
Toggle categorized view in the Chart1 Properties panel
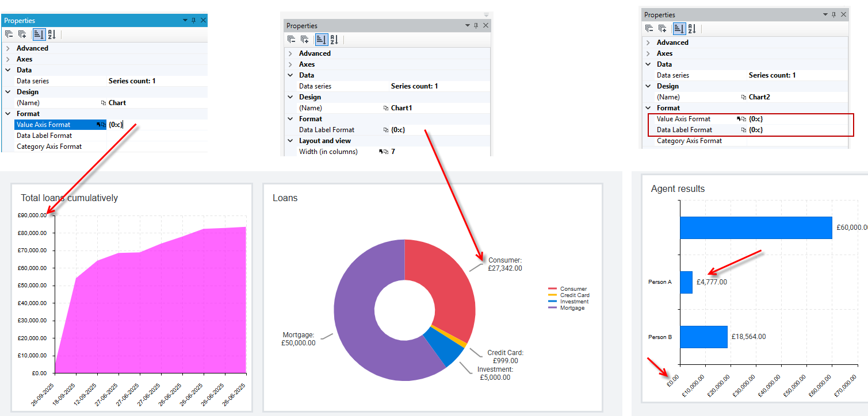(x=320, y=40)
